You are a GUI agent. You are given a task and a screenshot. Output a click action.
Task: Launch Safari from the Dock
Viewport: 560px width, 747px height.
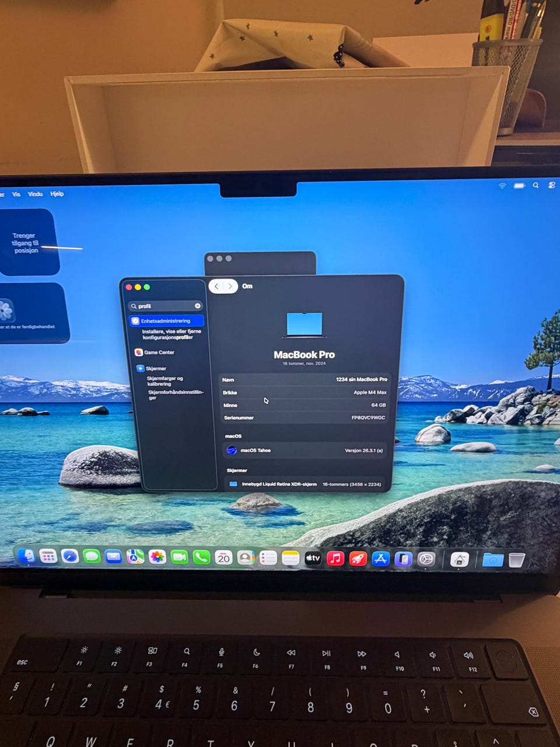click(70, 557)
